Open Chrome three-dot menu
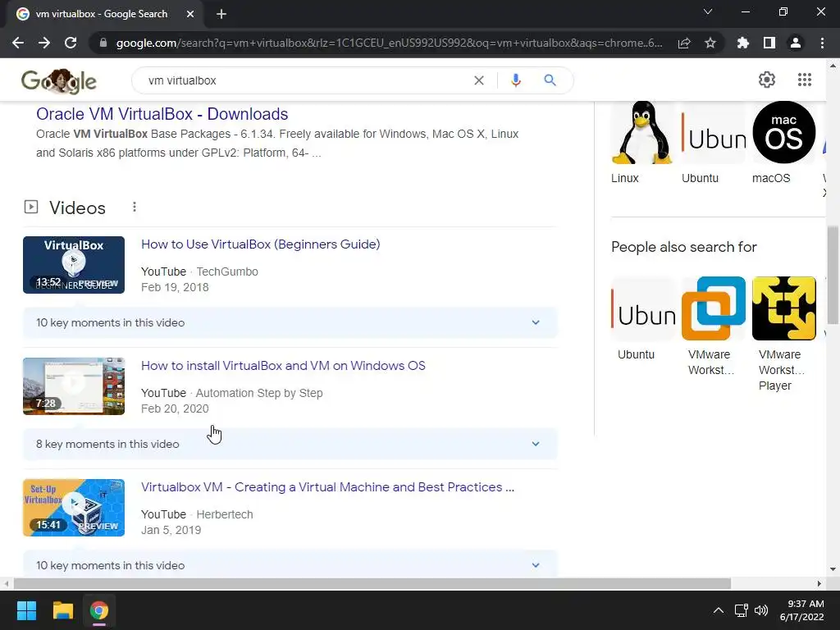The image size is (840, 630). tap(822, 43)
